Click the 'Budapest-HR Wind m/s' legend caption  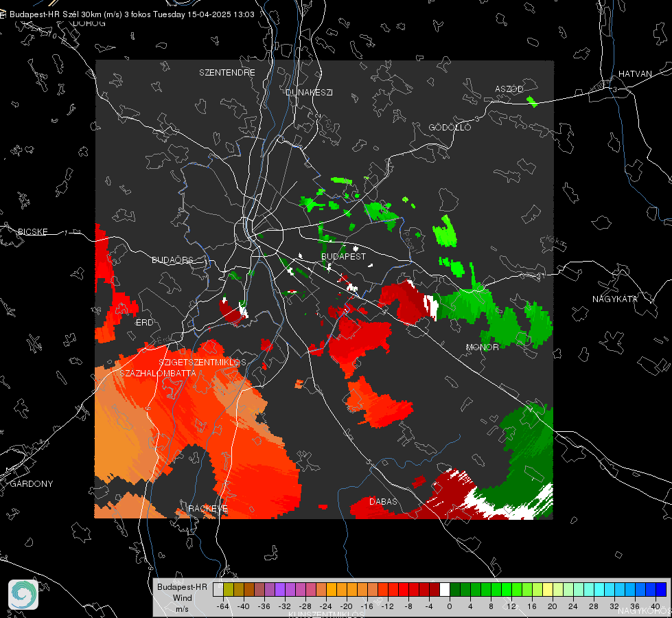pos(182,597)
